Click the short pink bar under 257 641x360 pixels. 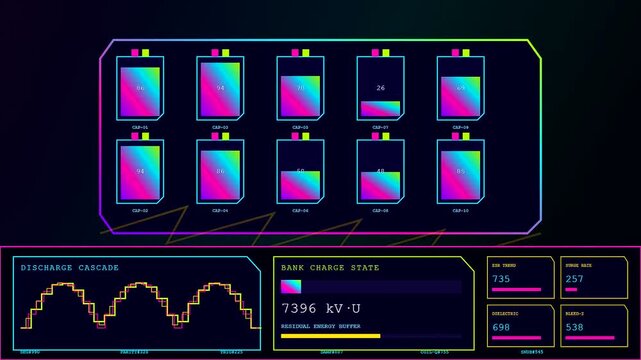click(571, 290)
